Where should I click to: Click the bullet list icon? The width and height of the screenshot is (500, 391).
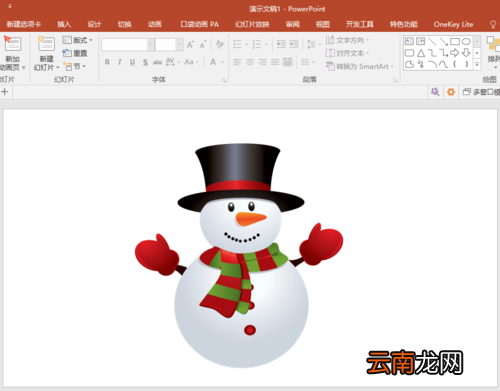(x=237, y=44)
